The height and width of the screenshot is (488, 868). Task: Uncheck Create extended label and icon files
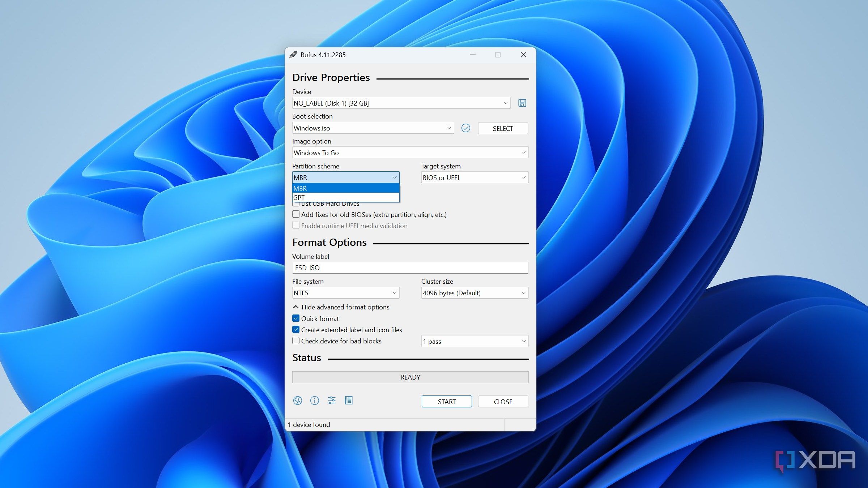tap(296, 330)
